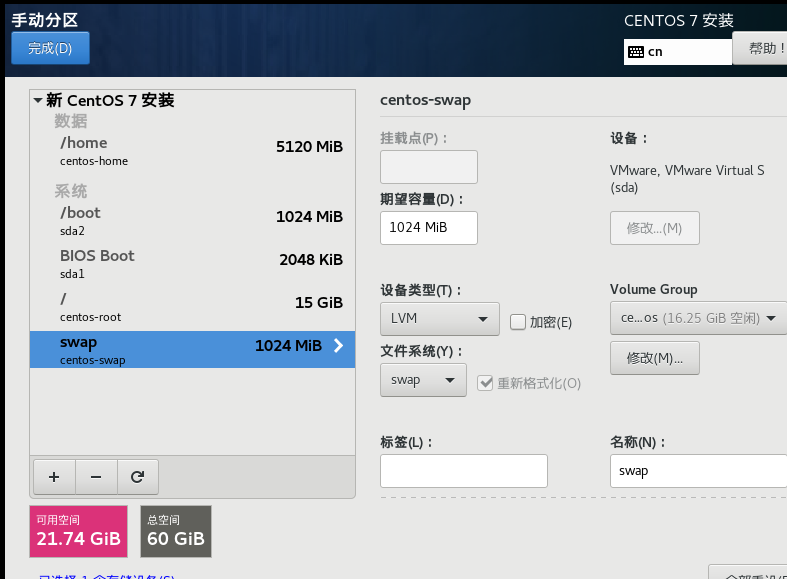Click the reload storage configuration icon
Viewport: 787px width, 579px height.
[x=138, y=477]
